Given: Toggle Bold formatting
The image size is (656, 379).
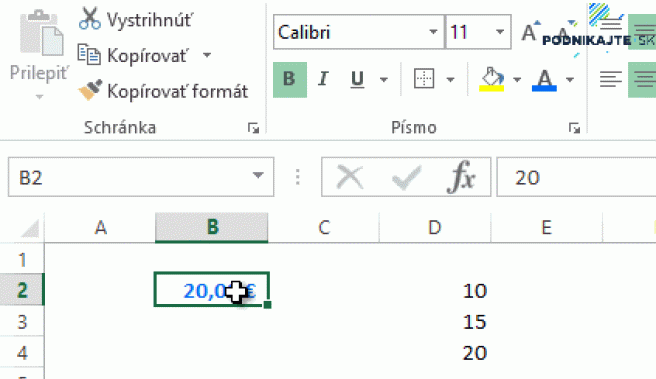Looking at the screenshot, I should 290,79.
